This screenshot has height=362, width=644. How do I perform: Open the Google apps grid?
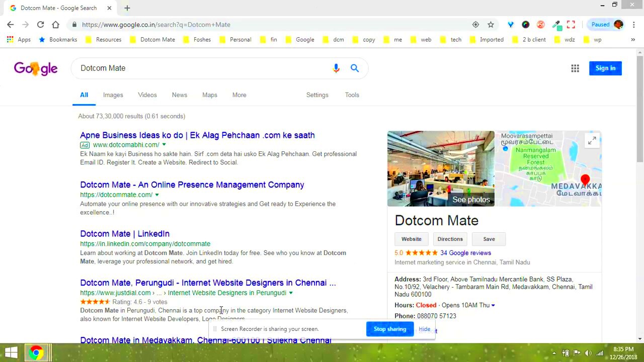click(575, 68)
